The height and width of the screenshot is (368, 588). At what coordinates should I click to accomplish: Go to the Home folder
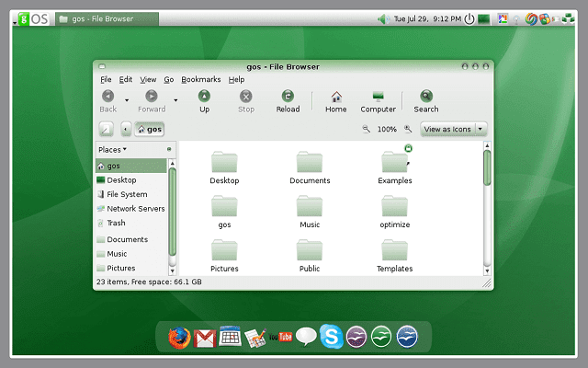[335, 101]
